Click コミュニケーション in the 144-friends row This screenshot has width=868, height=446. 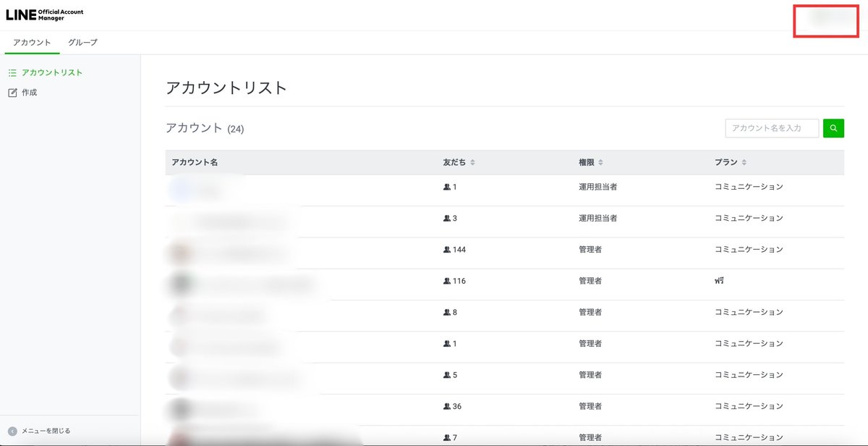749,249
